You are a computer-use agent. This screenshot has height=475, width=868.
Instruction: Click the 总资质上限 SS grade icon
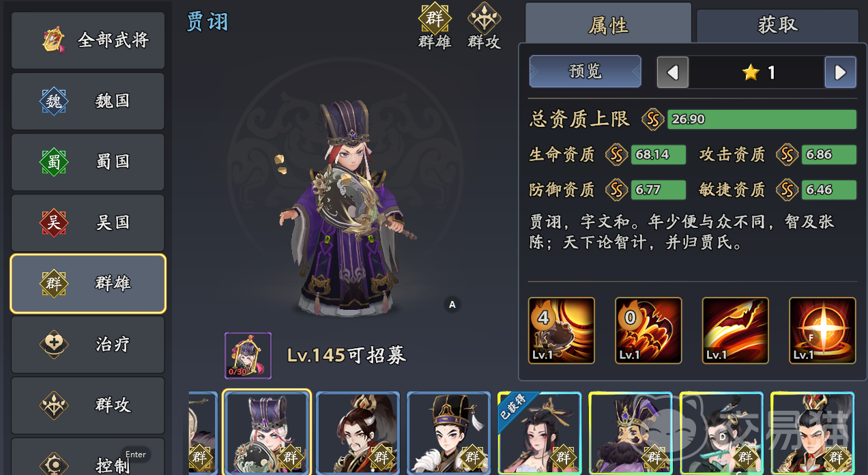pyautogui.click(x=654, y=119)
